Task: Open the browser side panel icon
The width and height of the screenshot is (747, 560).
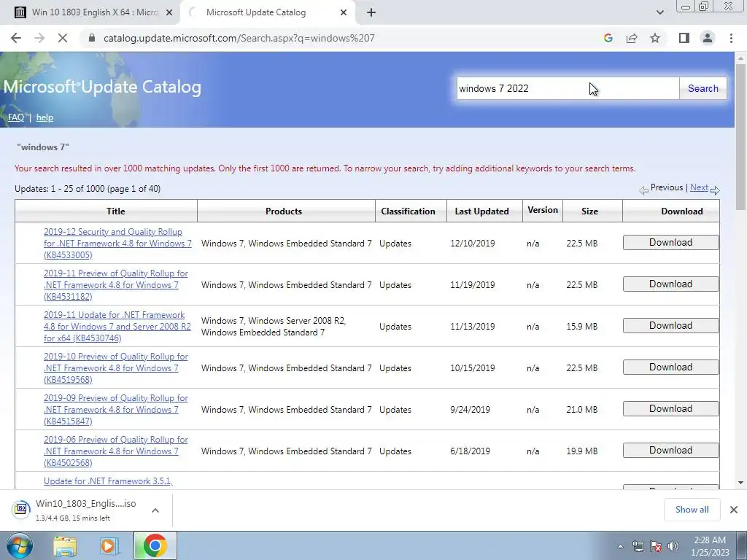Action: [x=684, y=38]
